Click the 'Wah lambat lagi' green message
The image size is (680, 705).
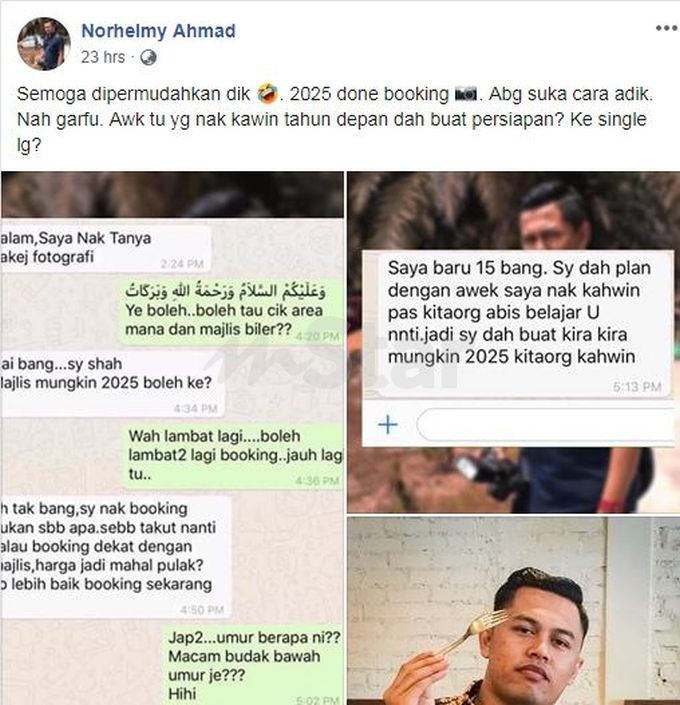(x=234, y=455)
